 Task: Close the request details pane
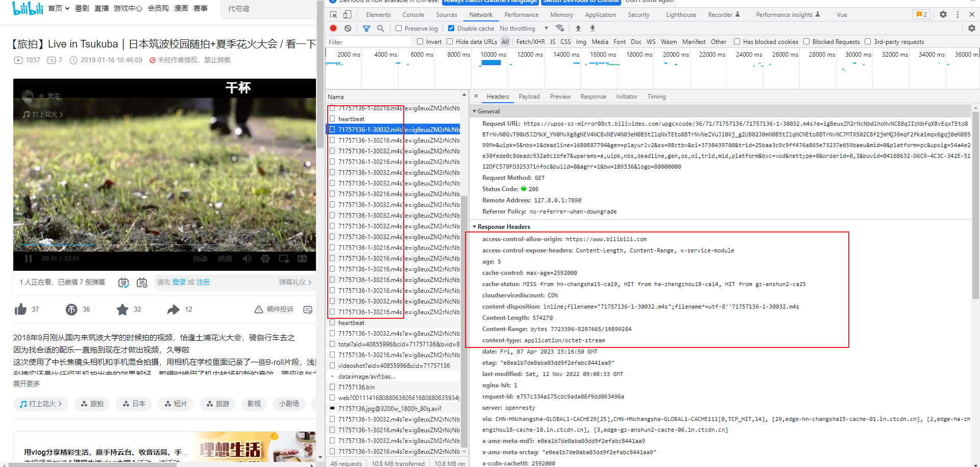pos(476,96)
